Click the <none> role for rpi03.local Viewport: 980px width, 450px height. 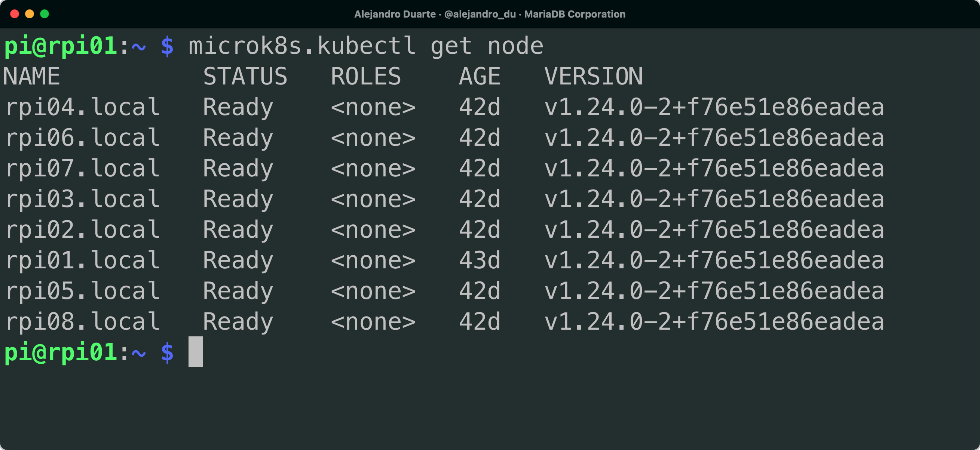373,199
